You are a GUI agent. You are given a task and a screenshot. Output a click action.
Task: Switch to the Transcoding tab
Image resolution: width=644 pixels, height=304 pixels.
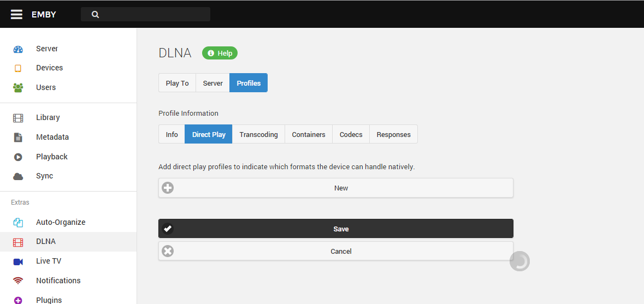259,134
